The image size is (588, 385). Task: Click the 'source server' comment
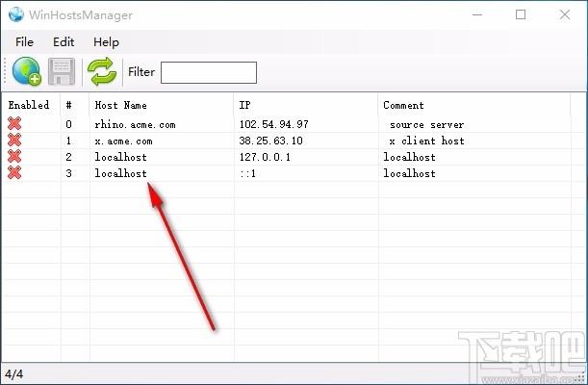(x=426, y=124)
